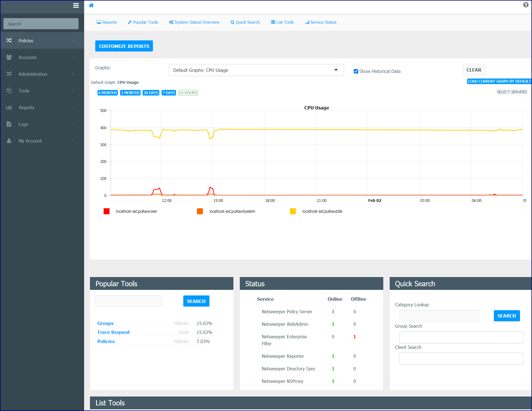Expand the Tools sidebar chevron

(73, 91)
